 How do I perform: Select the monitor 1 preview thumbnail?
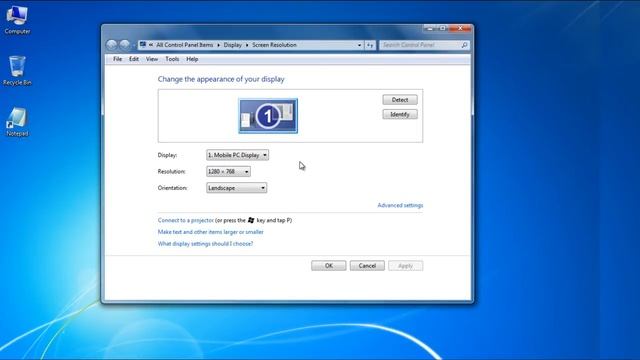[268, 116]
